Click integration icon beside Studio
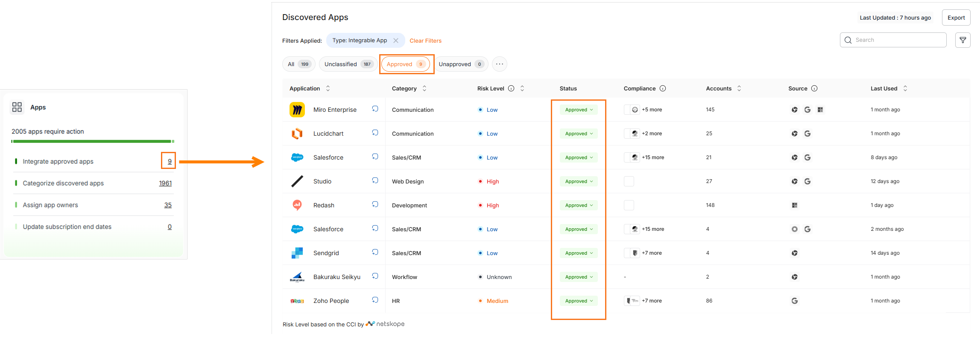The height and width of the screenshot is (349, 980). (x=375, y=180)
